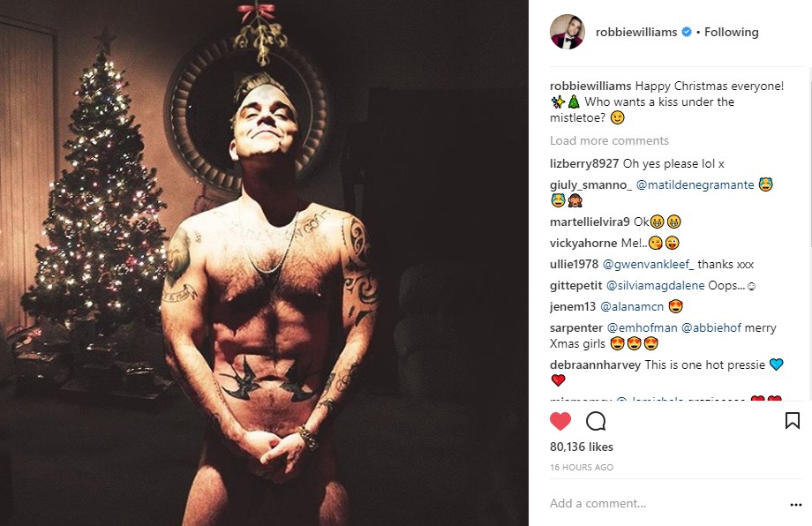Open the @gwenvankleef_ mention

tap(649, 264)
